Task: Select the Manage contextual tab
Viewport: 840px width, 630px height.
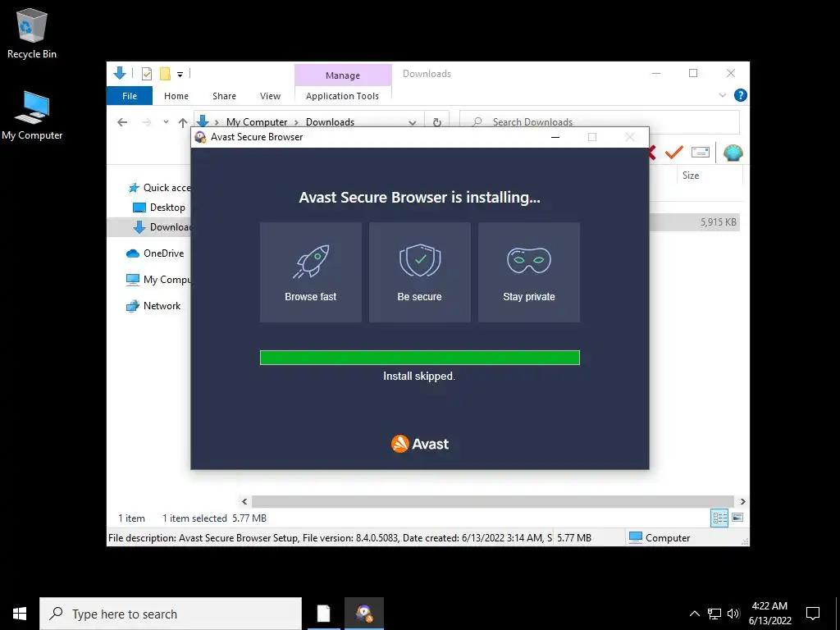Action: pyautogui.click(x=343, y=75)
